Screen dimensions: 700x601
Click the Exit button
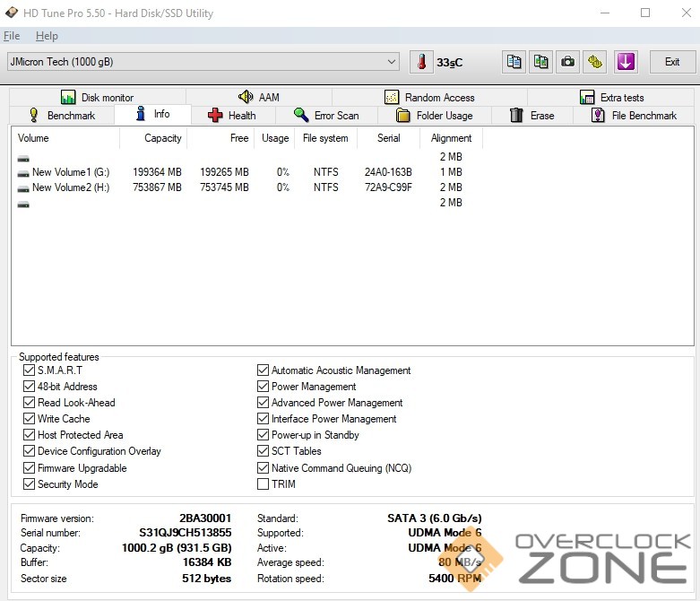coord(672,62)
